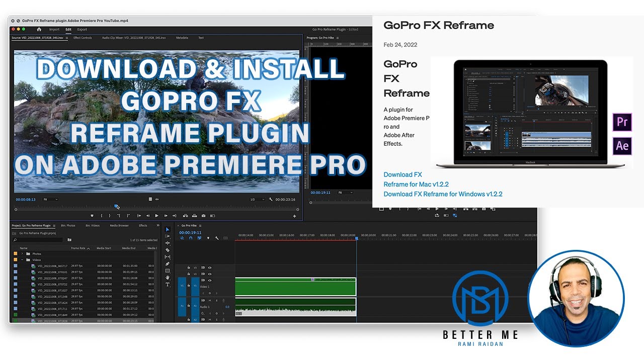Click the Source timecode 00:00:08:13

[26, 200]
